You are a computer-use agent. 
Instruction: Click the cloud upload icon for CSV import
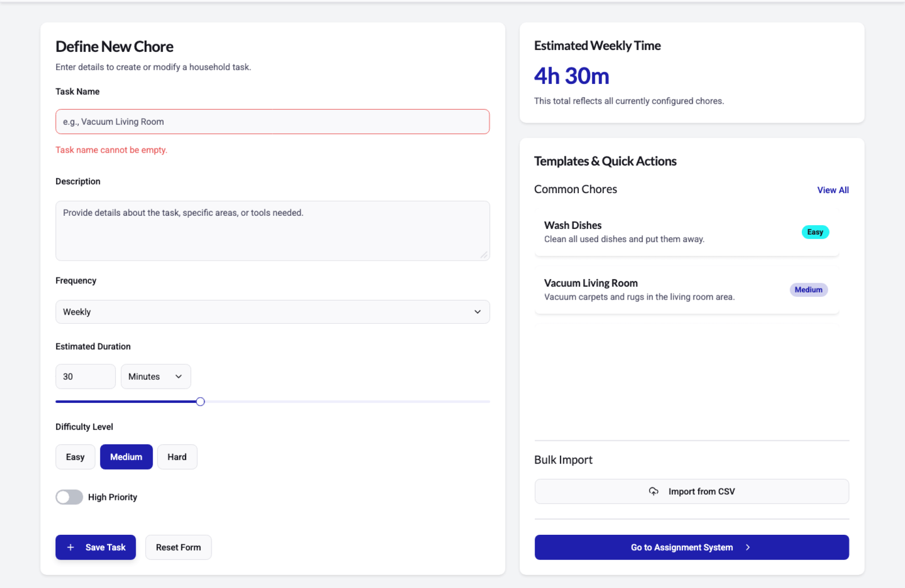click(x=653, y=491)
